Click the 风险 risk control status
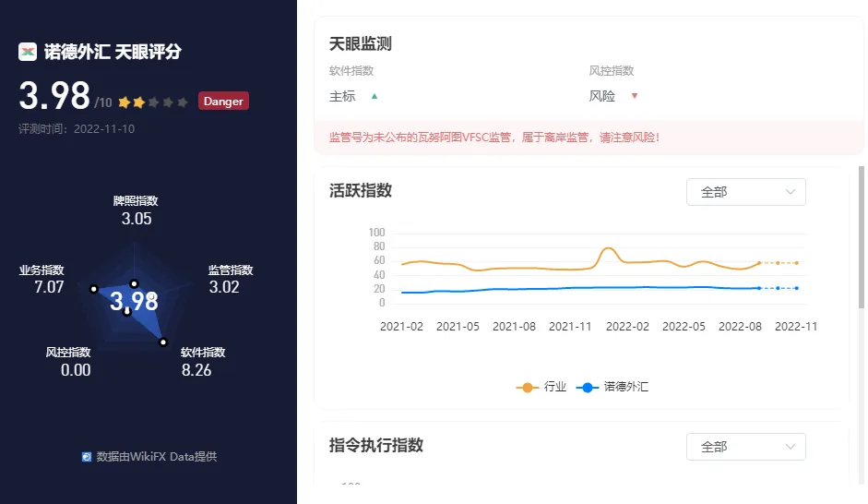This screenshot has height=504, width=868. click(x=601, y=96)
